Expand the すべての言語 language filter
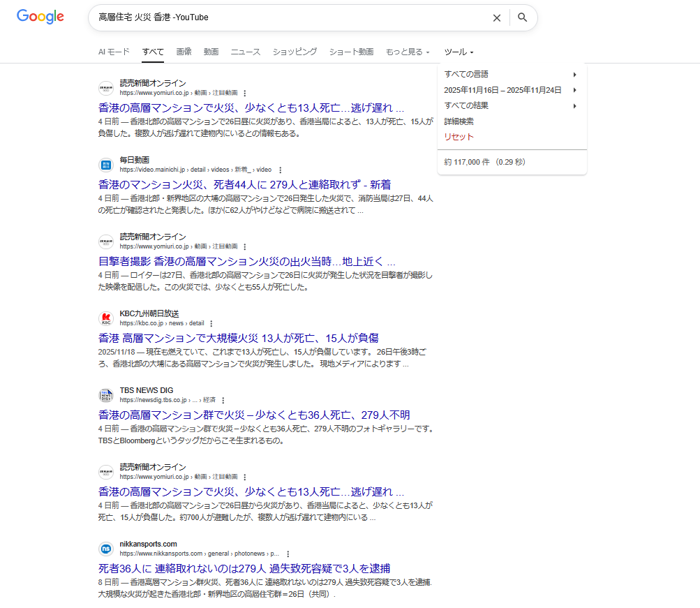This screenshot has height=608, width=700. 511,74
